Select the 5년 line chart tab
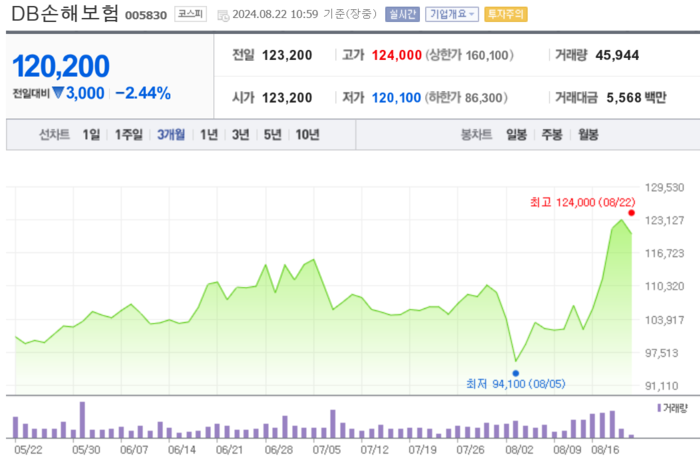Viewport: 700px width, 458px height. click(272, 134)
